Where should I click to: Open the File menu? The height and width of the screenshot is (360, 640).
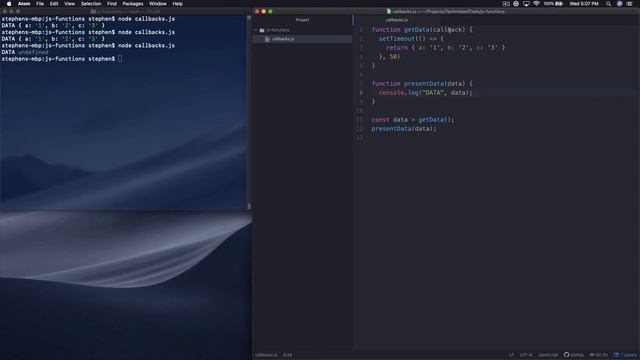pos(40,4)
